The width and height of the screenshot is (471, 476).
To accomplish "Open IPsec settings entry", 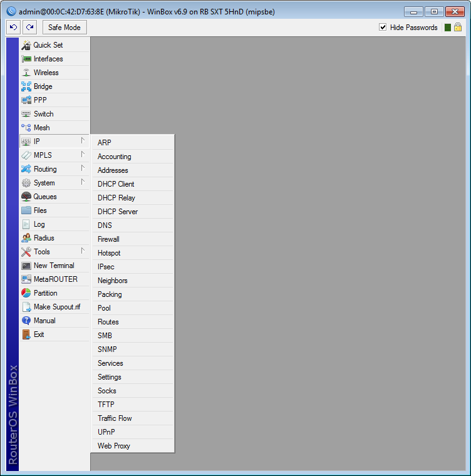I will [133, 267].
